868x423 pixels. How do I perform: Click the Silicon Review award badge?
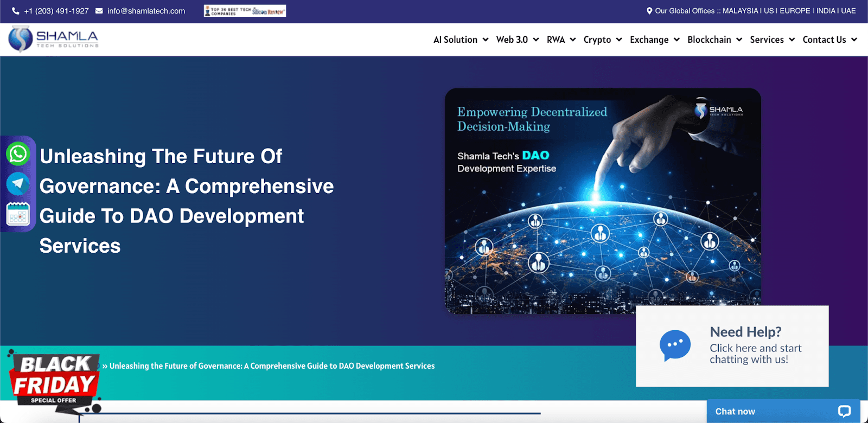pos(245,11)
